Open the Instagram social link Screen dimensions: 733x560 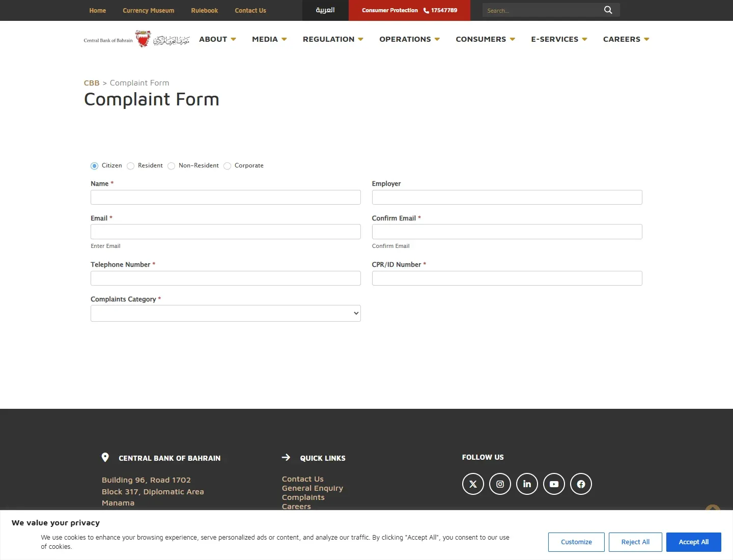(x=500, y=484)
